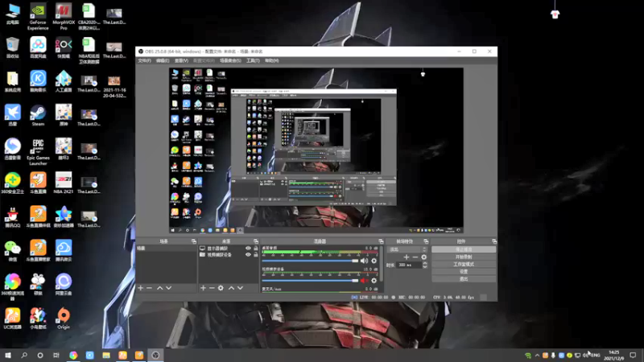Open Epic Games Launcher desktop icon

38,152
